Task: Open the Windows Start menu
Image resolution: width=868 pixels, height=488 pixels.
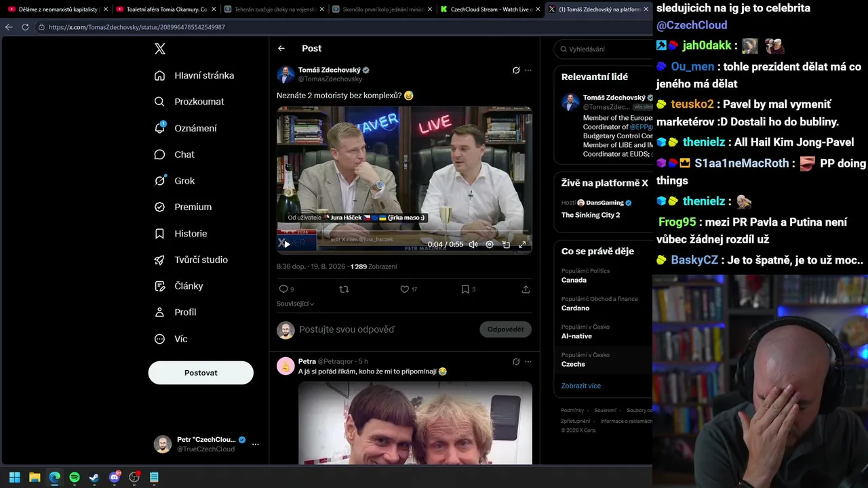Action: [14, 477]
